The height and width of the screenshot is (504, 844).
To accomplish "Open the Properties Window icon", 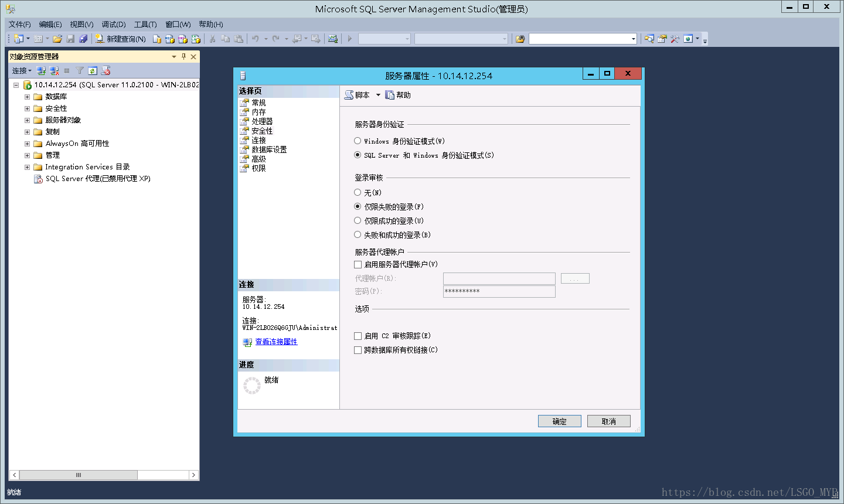I will pyautogui.click(x=662, y=39).
